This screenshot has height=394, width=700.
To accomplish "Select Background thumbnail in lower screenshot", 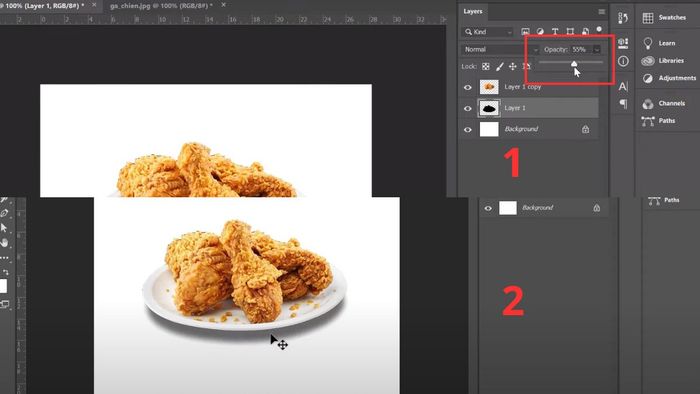I will pyautogui.click(x=508, y=208).
